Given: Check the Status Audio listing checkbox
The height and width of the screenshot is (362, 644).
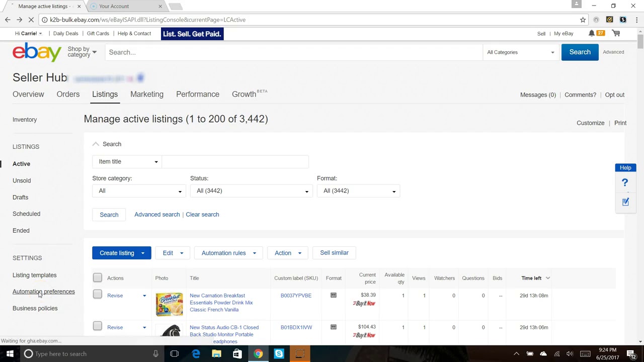Looking at the screenshot, I should pos(98,326).
